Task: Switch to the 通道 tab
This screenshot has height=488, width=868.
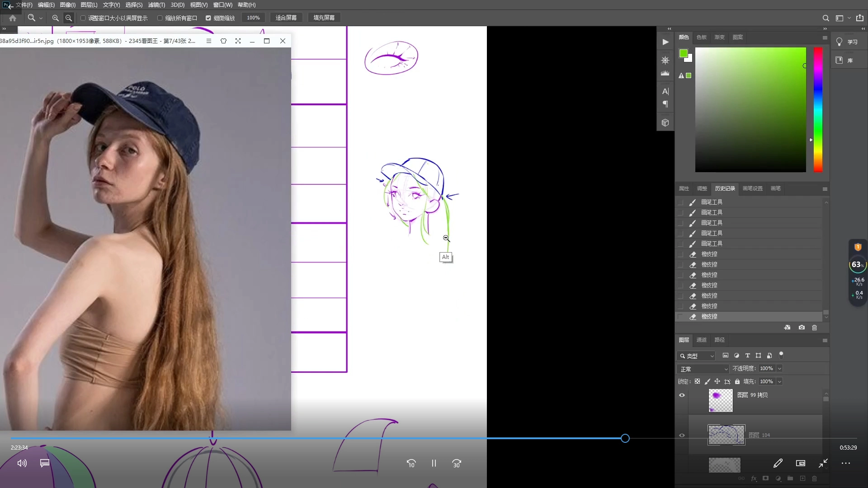Action: tap(701, 340)
